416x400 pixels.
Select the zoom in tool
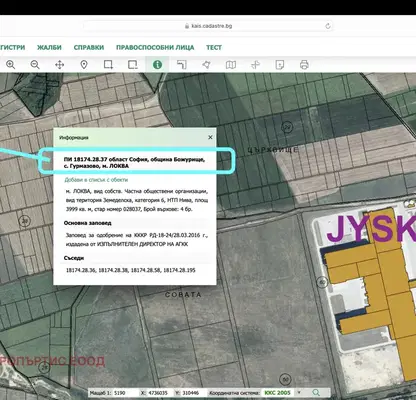click(10, 65)
